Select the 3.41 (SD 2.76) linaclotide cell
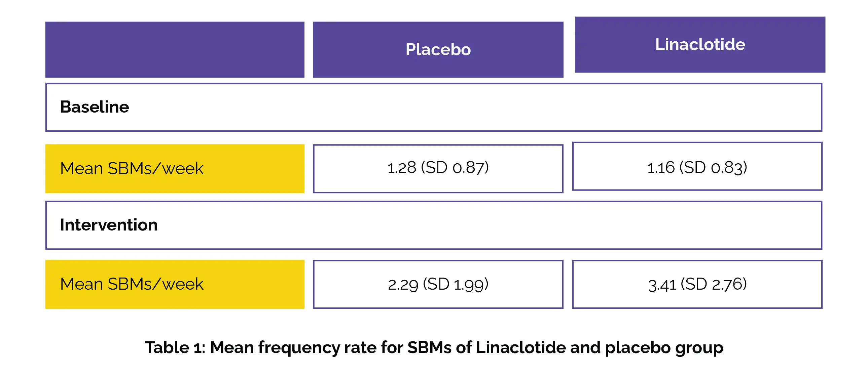 click(697, 284)
